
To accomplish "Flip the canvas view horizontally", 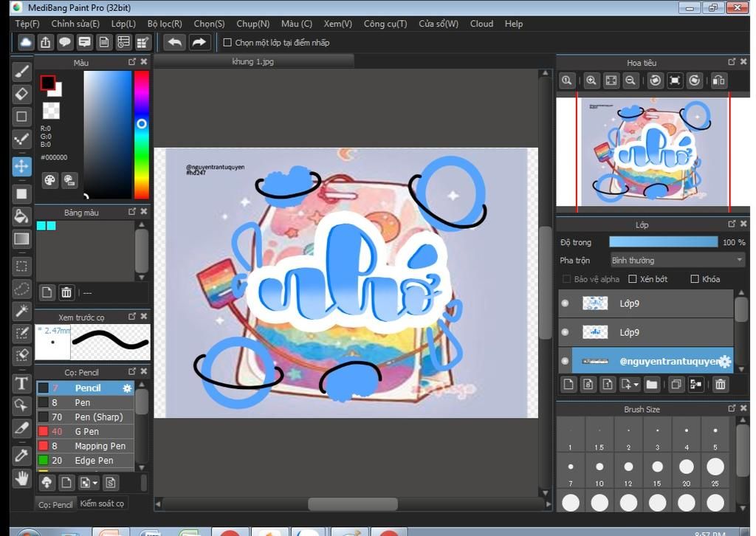I will [x=719, y=81].
